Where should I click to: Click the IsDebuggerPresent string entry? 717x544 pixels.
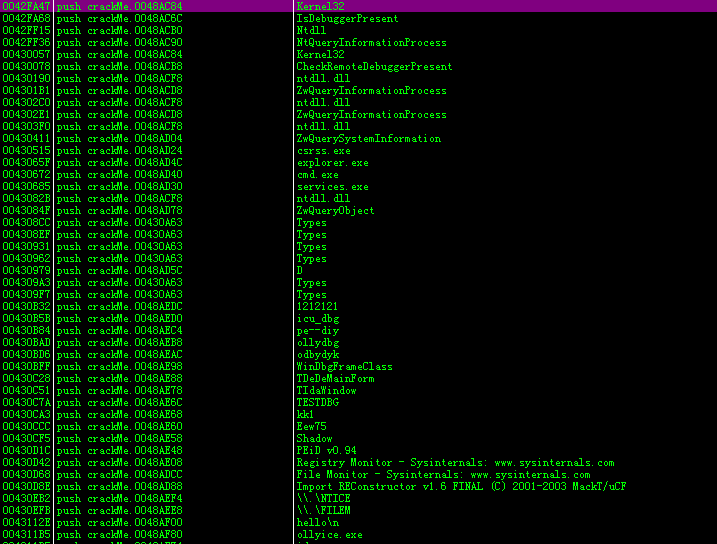[347, 19]
